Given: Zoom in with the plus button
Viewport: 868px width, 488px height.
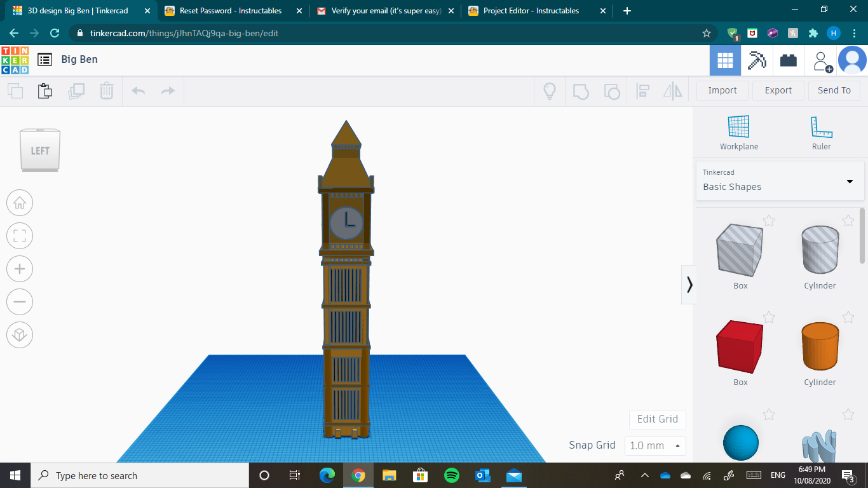Looking at the screenshot, I should tap(20, 269).
